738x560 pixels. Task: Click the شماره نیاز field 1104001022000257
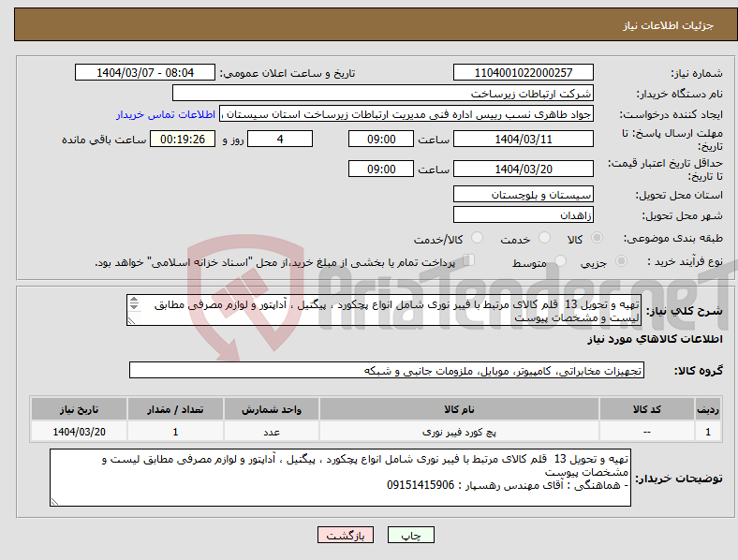523,72
